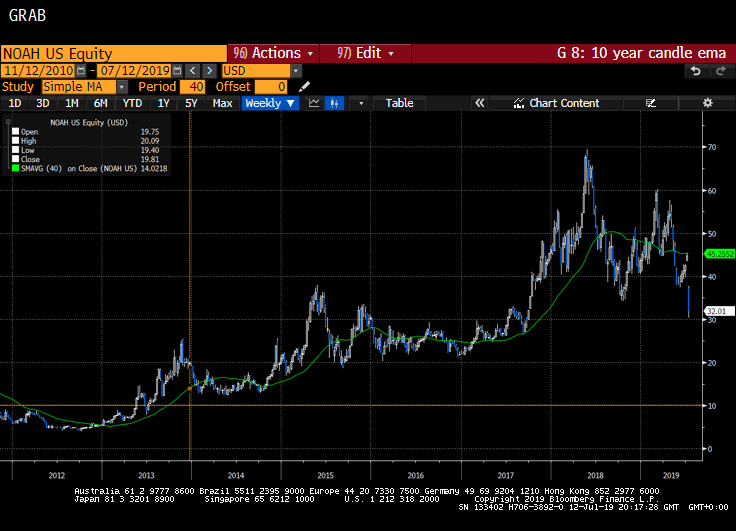Toggle the Open series checkbox
736x531 pixels.
15,131
